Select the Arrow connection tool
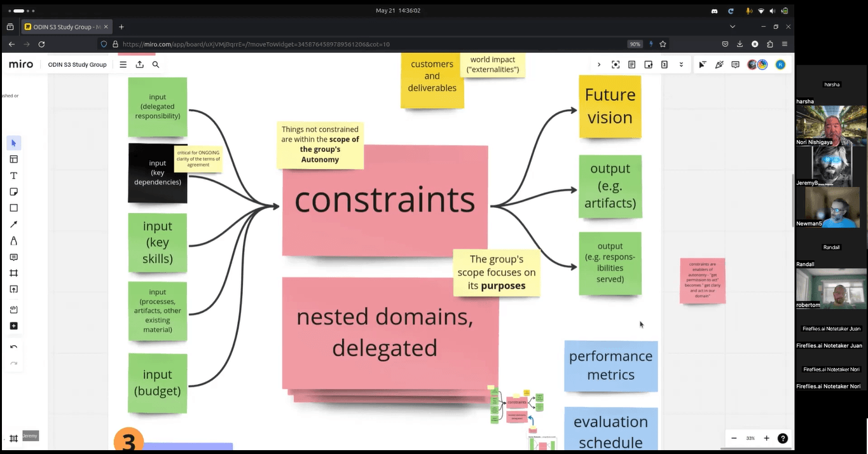 point(13,224)
